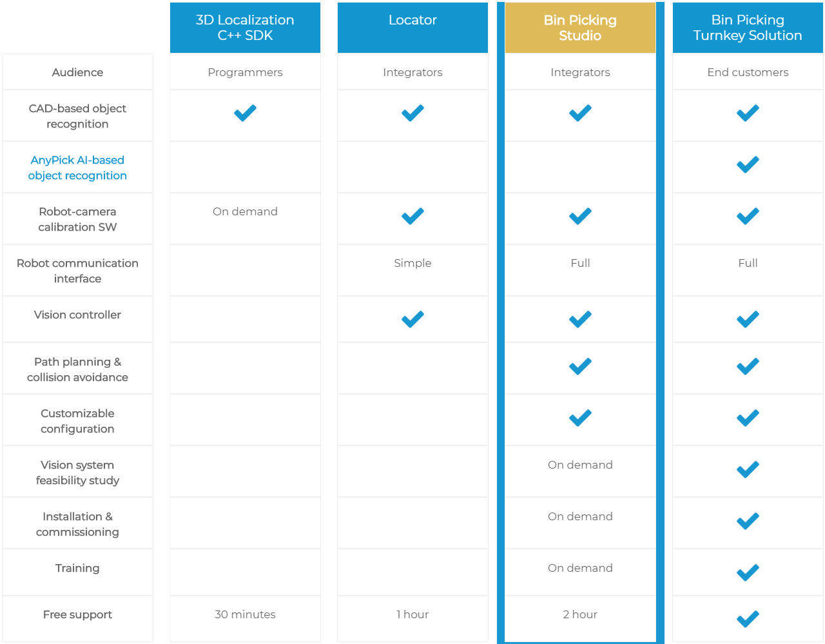Select the Locator column header
Image resolution: width=825 pixels, height=644 pixels.
point(412,21)
